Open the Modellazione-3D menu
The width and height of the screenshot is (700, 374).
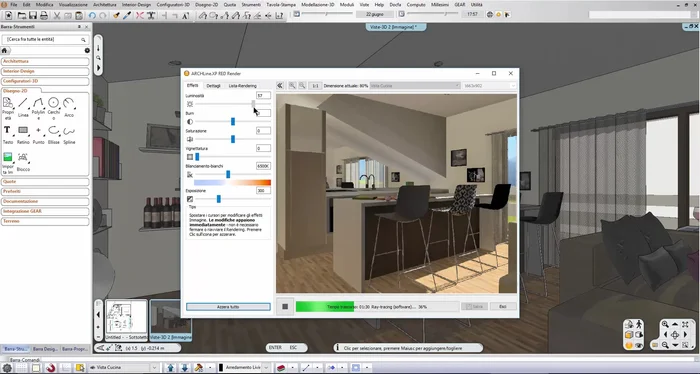pyautogui.click(x=317, y=4)
